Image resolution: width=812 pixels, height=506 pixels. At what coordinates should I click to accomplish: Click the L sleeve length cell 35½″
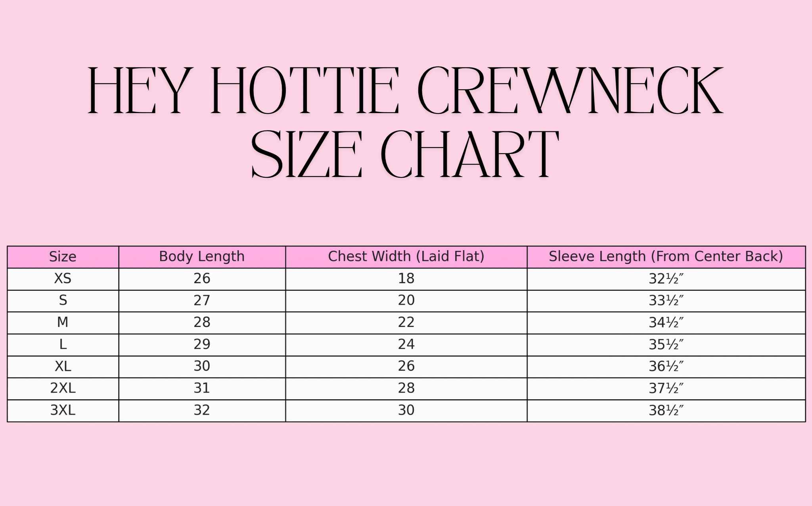click(x=666, y=344)
